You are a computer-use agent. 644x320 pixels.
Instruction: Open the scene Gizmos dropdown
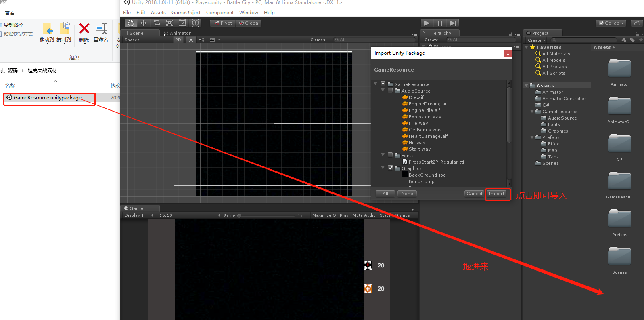320,40
